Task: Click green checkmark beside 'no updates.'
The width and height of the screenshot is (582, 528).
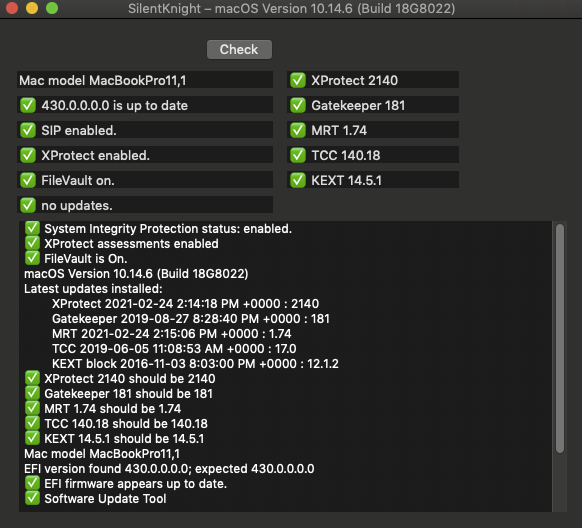Action: click(28, 205)
